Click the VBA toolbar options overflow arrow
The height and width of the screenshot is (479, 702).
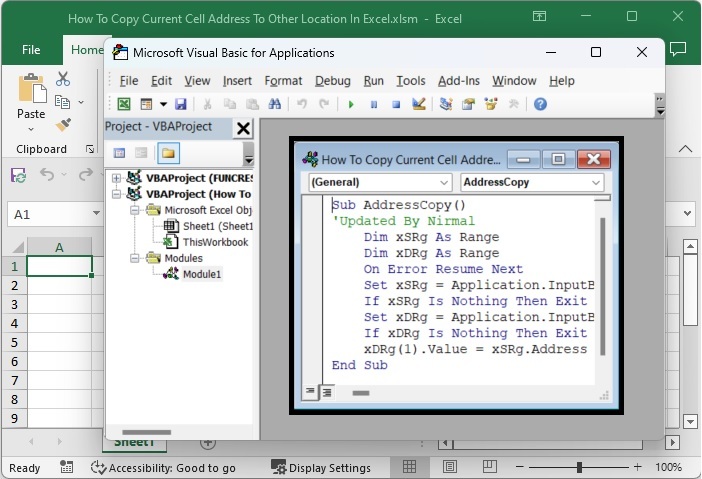659,105
